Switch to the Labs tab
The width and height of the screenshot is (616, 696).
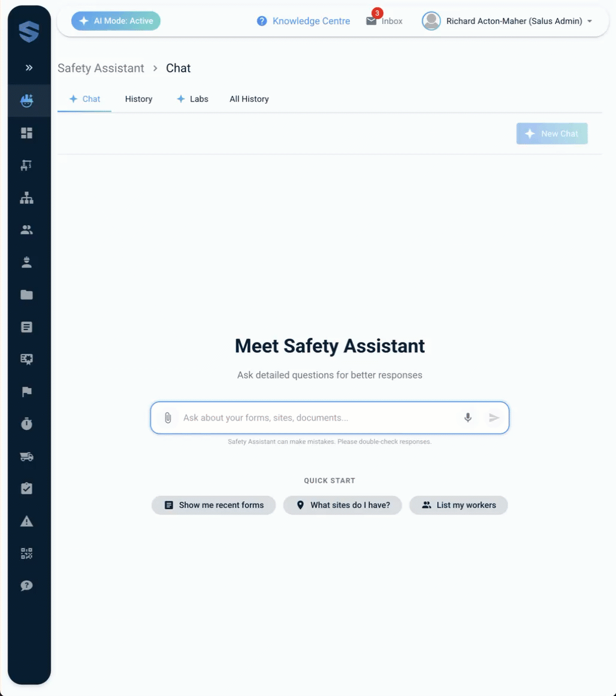coord(192,99)
